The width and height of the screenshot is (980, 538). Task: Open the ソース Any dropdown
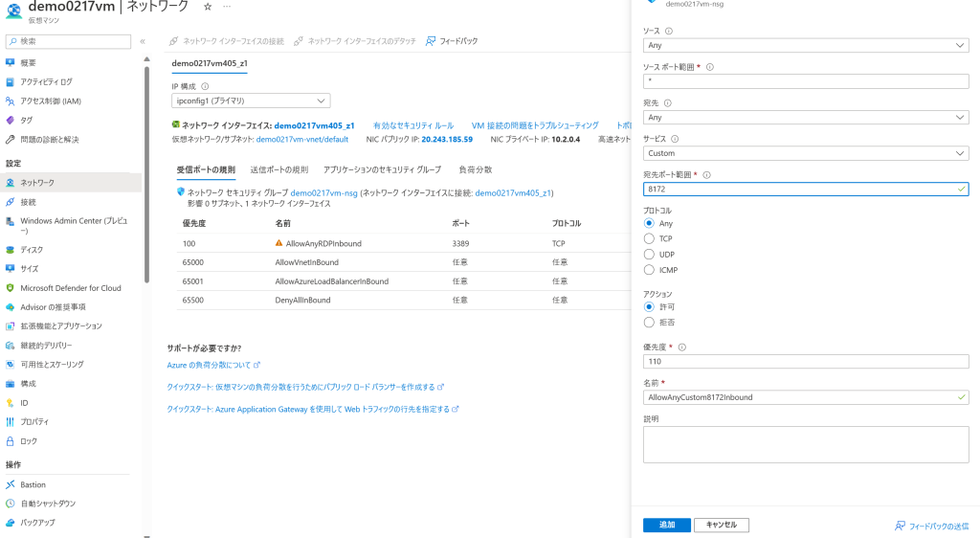[806, 45]
